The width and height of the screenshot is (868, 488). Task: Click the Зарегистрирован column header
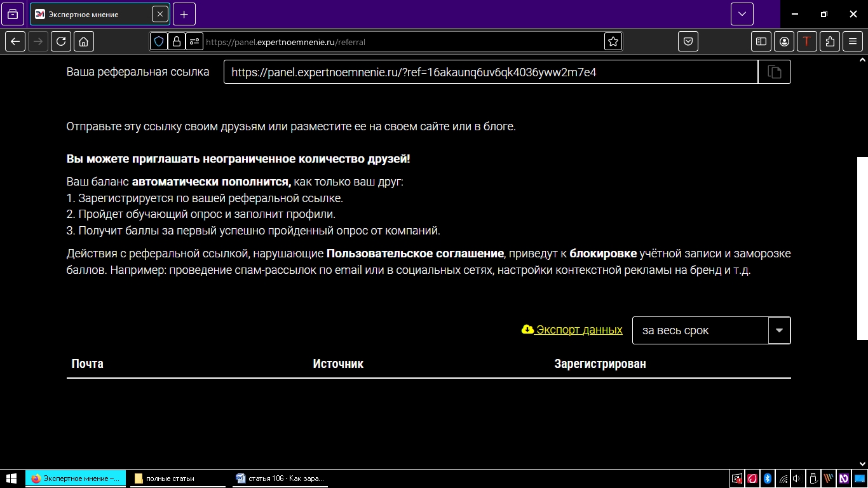600,363
